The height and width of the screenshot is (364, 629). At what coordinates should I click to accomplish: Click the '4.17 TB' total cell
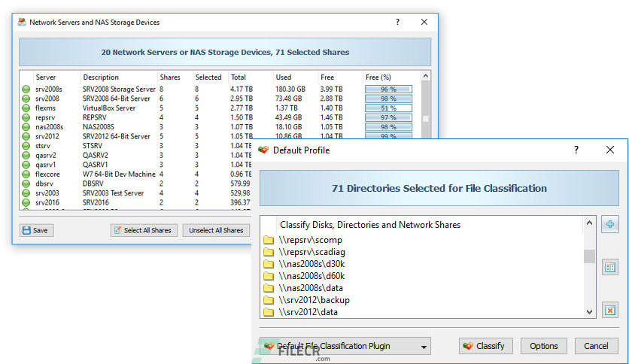(x=242, y=89)
